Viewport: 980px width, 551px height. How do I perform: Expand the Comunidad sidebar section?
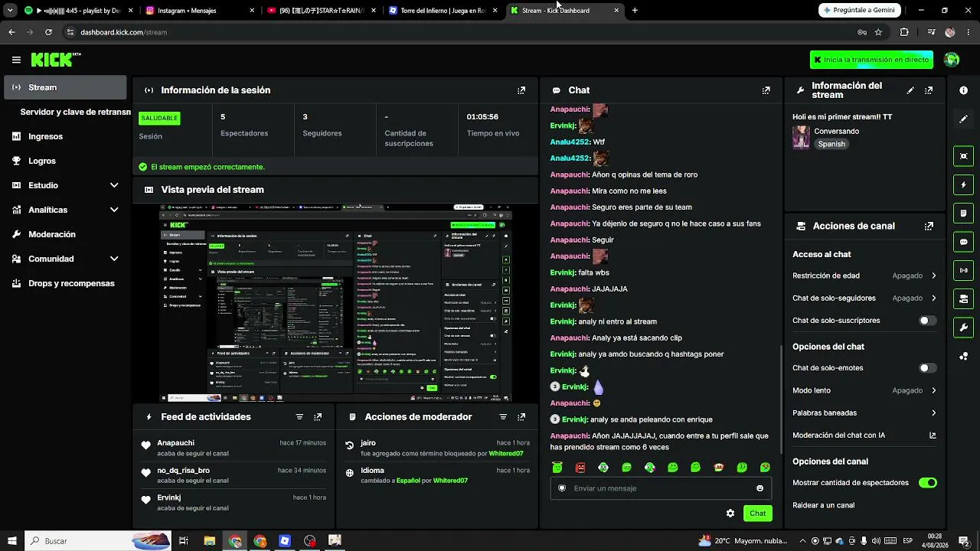click(x=114, y=259)
